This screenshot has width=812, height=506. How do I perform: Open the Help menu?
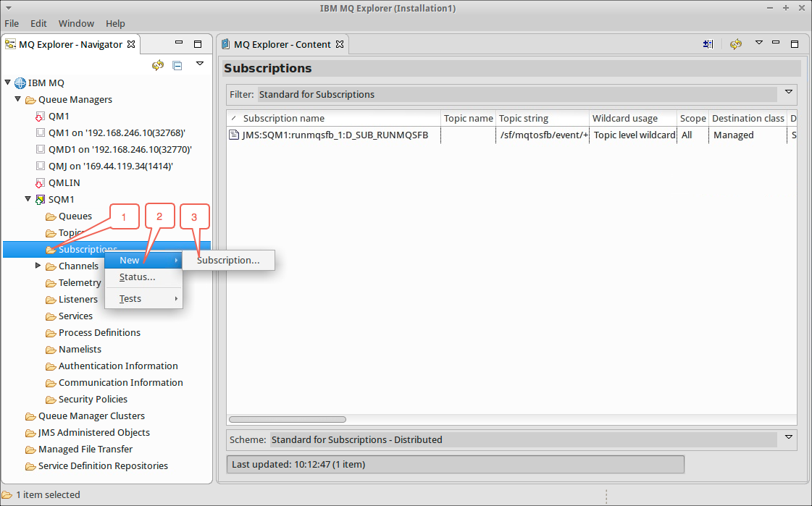(115, 23)
